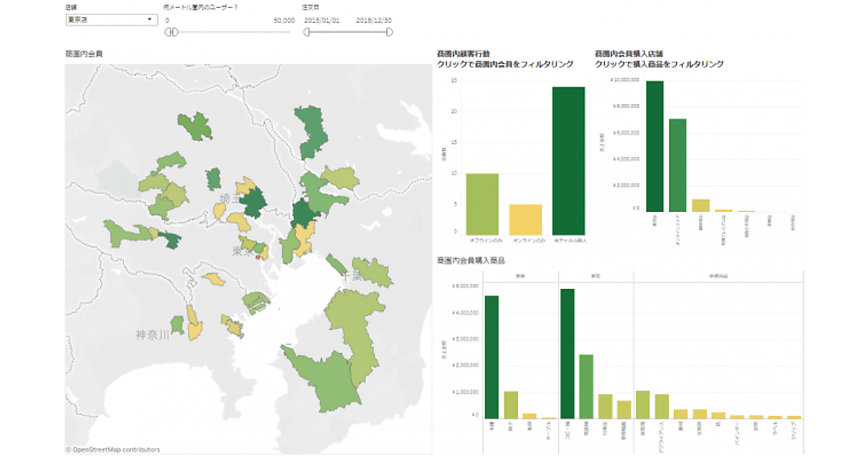Click the 0 minimum distance value
The height and width of the screenshot is (456, 868).
(x=167, y=20)
